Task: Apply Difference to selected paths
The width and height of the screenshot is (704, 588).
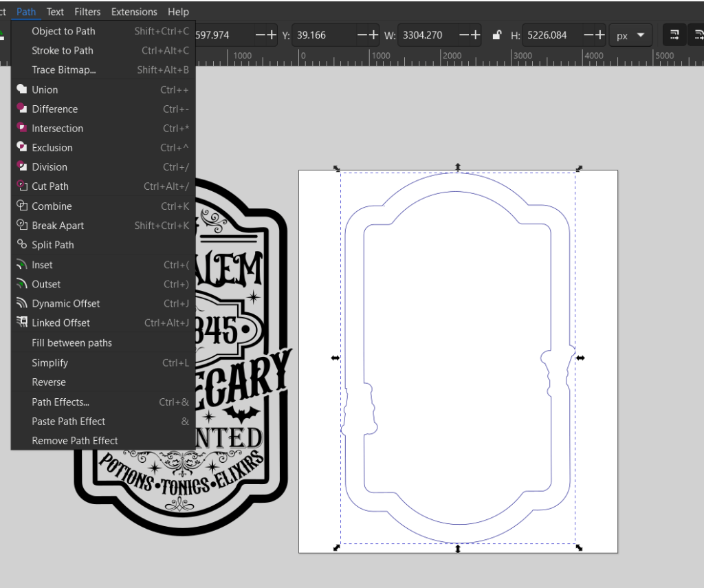Action: [54, 109]
